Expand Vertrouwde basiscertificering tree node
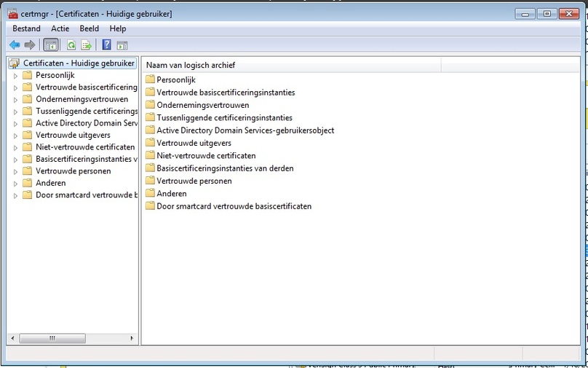588x368 pixels. [15, 88]
